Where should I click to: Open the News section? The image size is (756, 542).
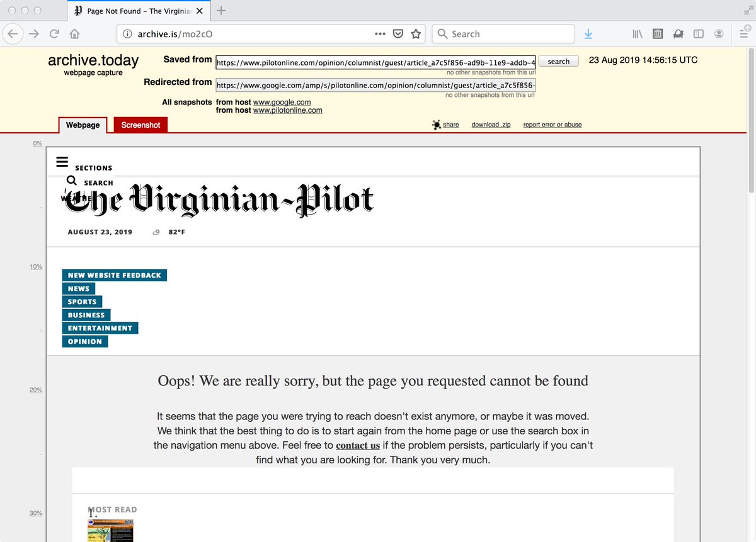pyautogui.click(x=79, y=288)
